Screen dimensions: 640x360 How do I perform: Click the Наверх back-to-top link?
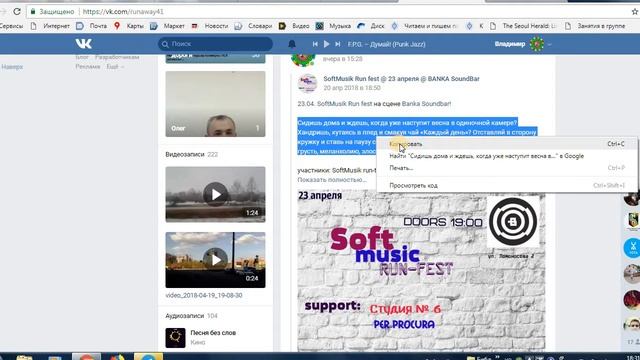(x=12, y=67)
